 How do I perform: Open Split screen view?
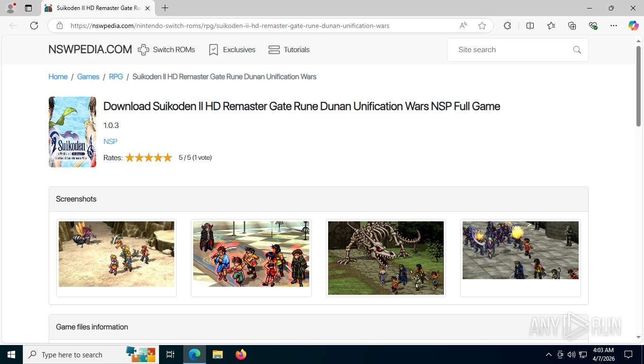pos(530,26)
